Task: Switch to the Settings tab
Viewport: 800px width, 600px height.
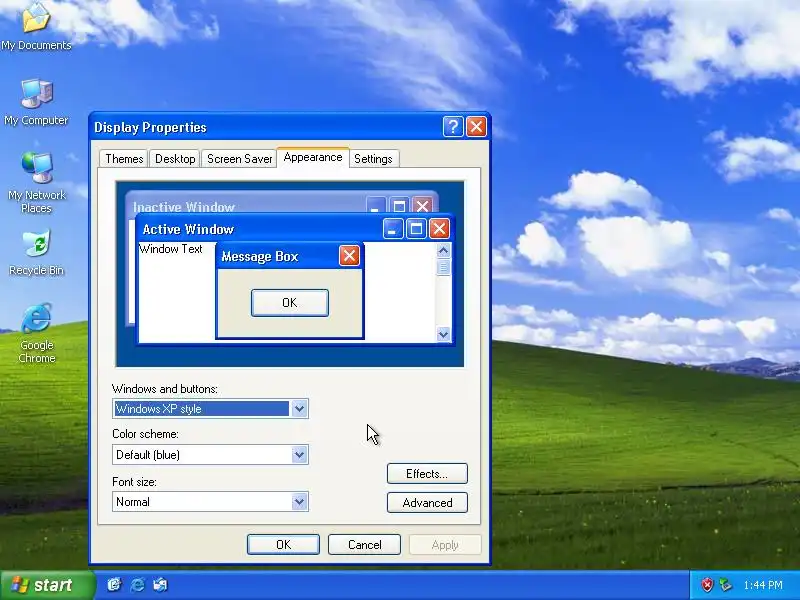Action: [x=373, y=159]
